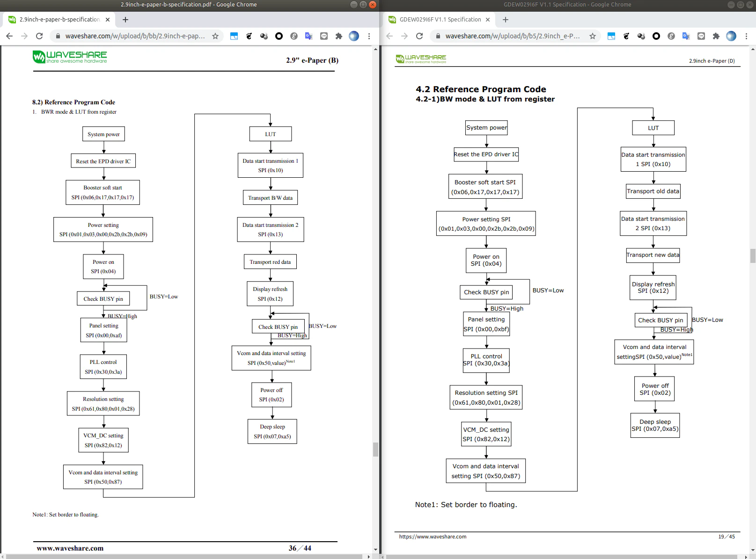Open Extensions puzzle icon in left Chrome
Screen dimensions: 756x559
click(339, 36)
